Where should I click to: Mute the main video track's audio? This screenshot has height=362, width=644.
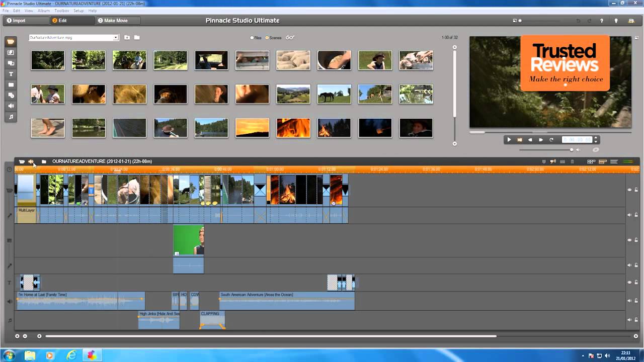tap(629, 215)
